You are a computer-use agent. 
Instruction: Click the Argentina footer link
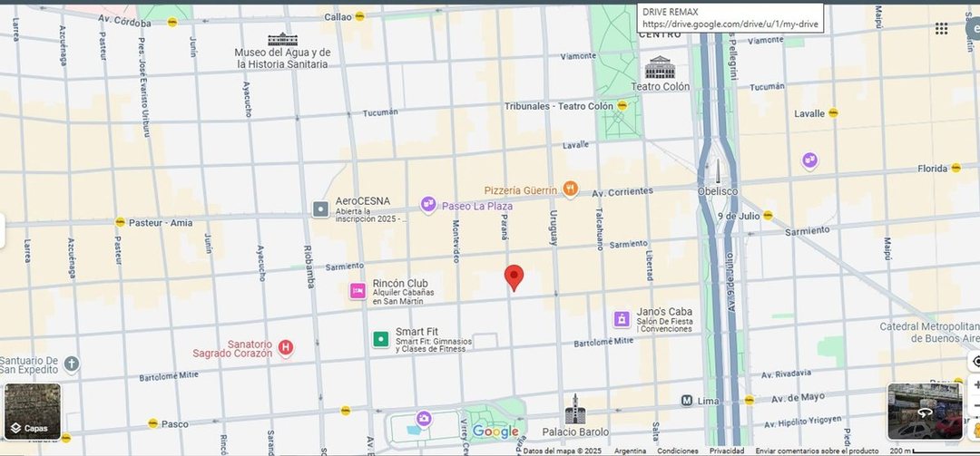(x=630, y=451)
